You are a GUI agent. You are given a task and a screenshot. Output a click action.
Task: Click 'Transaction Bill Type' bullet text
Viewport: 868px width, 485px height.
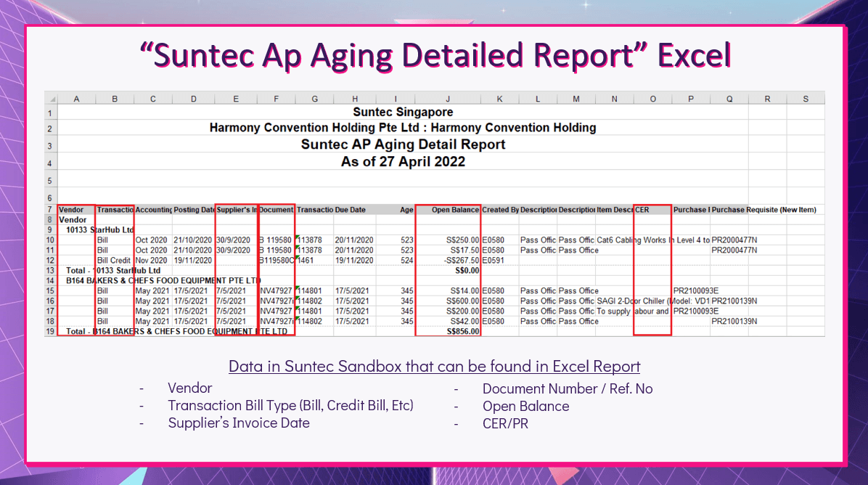(x=290, y=406)
